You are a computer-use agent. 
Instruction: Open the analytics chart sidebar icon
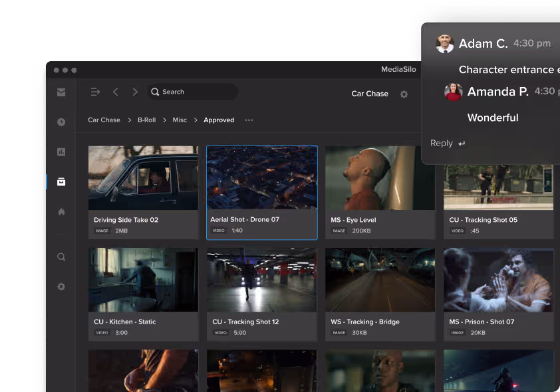pos(61,152)
